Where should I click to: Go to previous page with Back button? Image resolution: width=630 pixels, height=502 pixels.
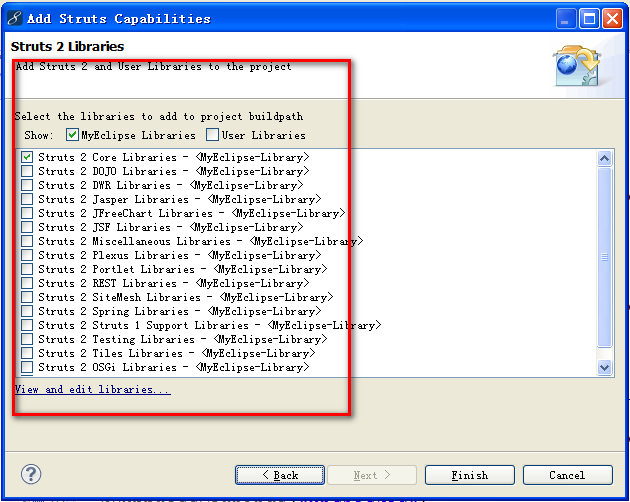(280, 475)
